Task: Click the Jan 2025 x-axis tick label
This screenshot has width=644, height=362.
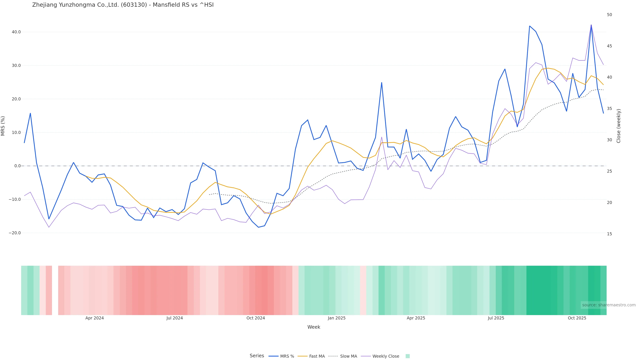Action: [336, 318]
